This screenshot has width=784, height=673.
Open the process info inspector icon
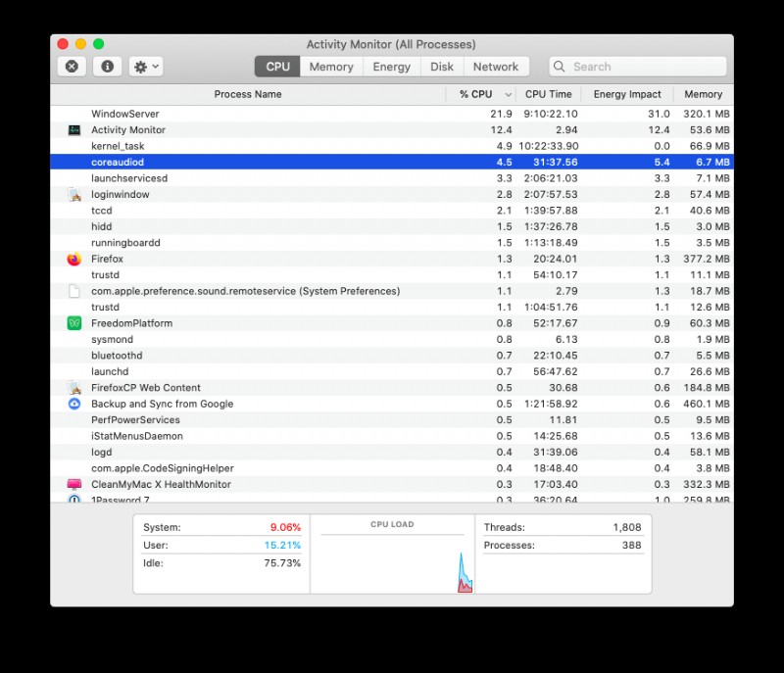pos(107,67)
